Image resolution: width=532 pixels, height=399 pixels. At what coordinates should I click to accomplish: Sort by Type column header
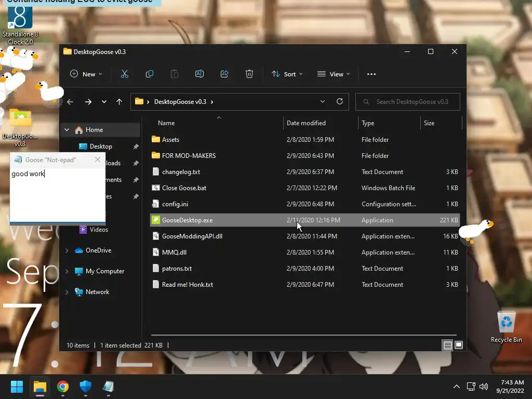coord(389,123)
